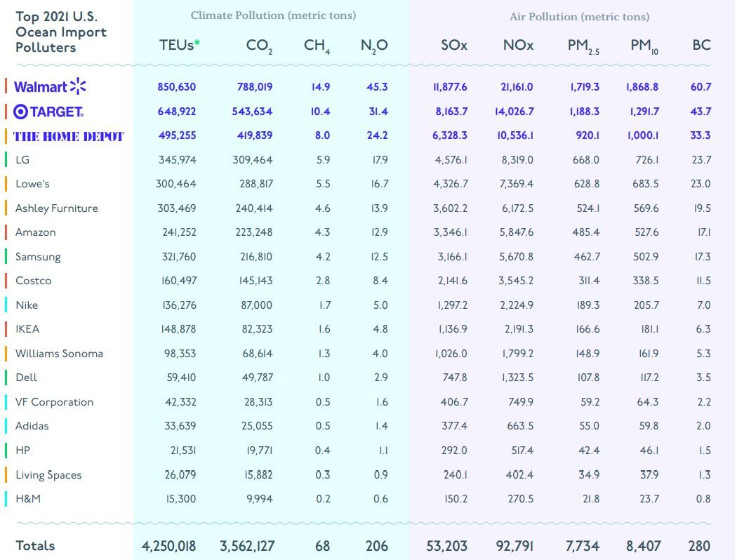Click the CO2 column header
The width and height of the screenshot is (737, 560).
click(x=259, y=46)
